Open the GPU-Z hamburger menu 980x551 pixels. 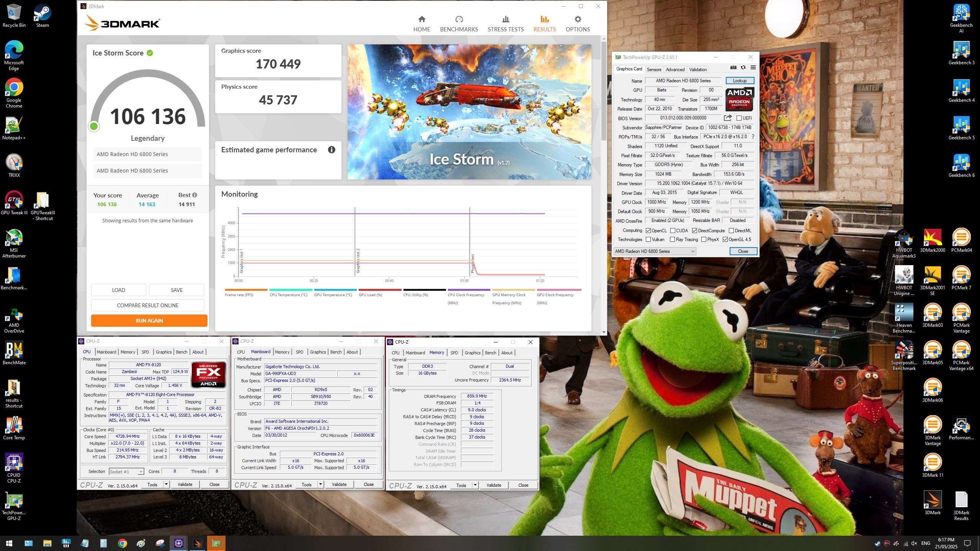point(753,67)
